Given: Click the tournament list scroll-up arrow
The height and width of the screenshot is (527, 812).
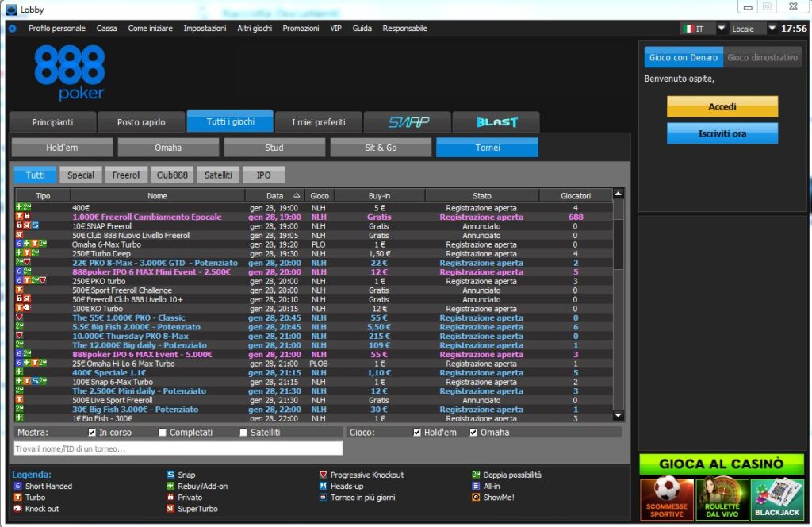Looking at the screenshot, I should [x=618, y=194].
